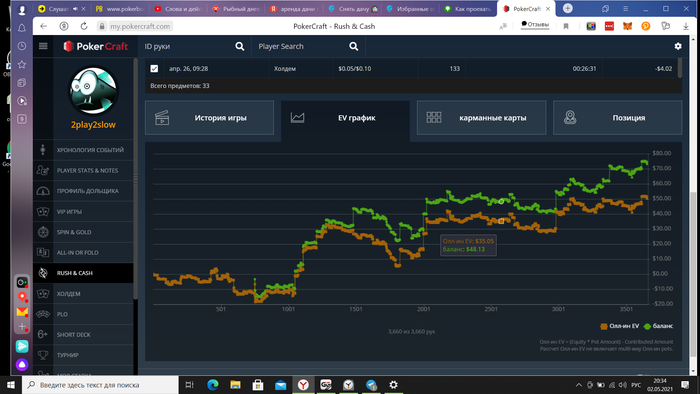Click the 2play2slow username
The height and width of the screenshot is (394, 700).
93,125
